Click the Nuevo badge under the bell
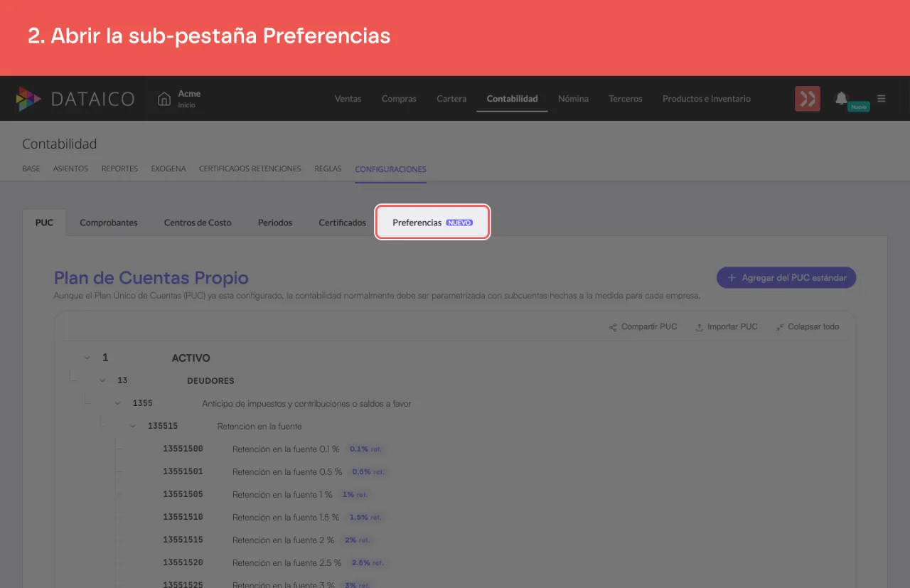Image resolution: width=910 pixels, height=588 pixels. [859, 107]
